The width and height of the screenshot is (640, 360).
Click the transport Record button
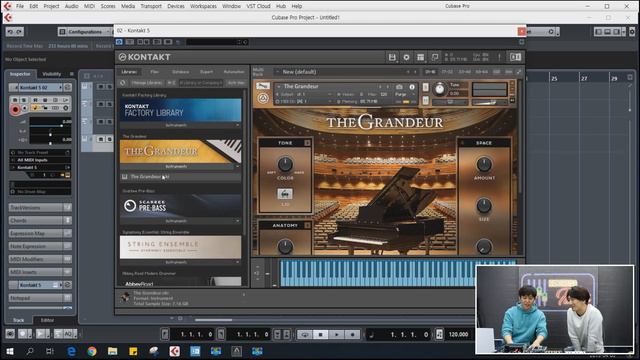click(352, 334)
